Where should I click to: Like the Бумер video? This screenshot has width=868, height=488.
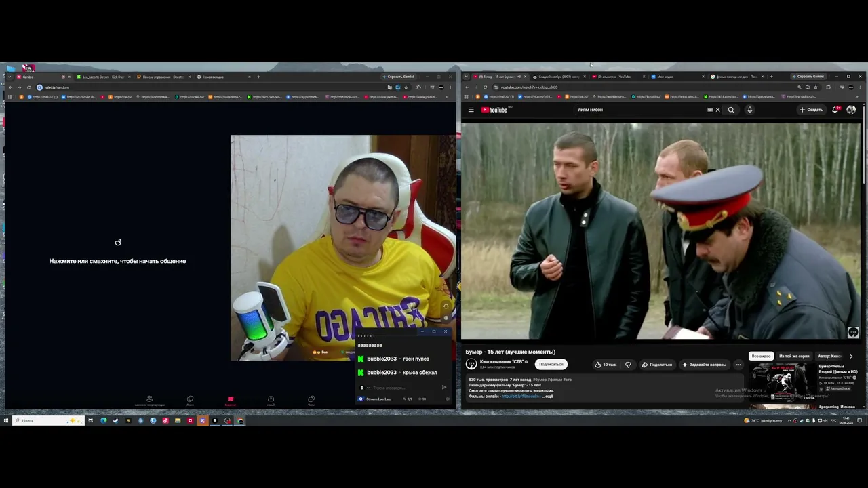click(x=606, y=365)
